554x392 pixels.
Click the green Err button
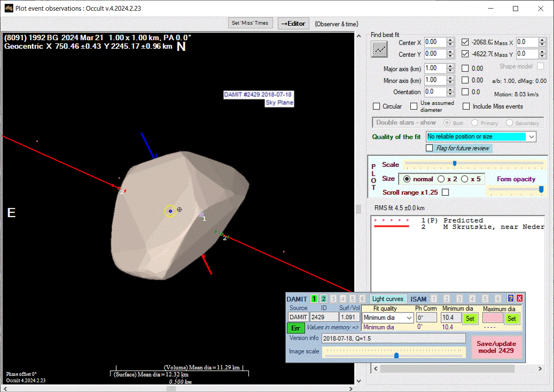point(295,328)
